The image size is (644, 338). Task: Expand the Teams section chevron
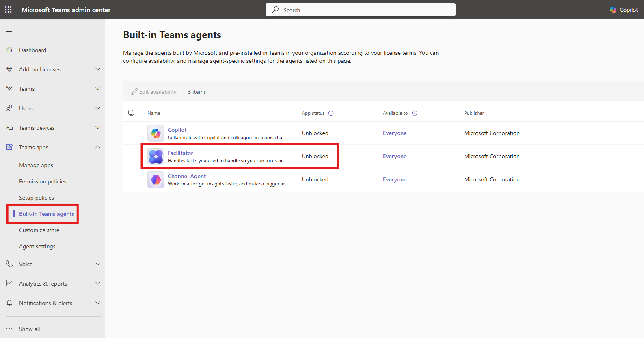98,89
